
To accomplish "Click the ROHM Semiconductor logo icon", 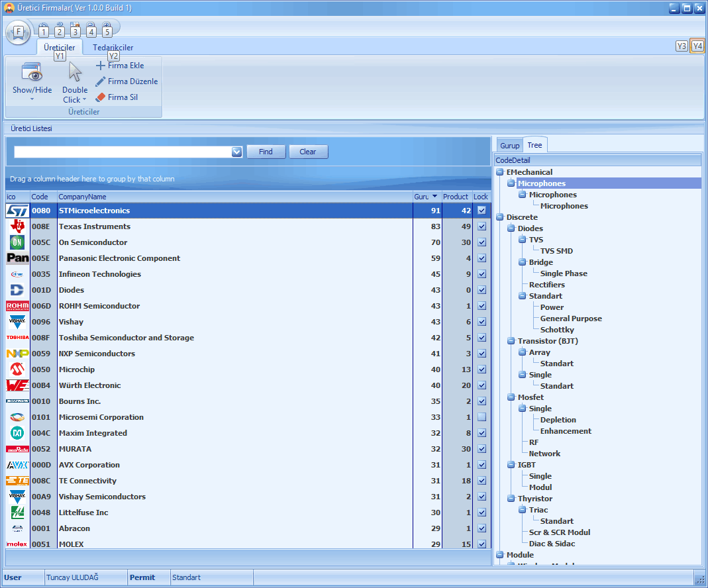I will click(x=18, y=306).
